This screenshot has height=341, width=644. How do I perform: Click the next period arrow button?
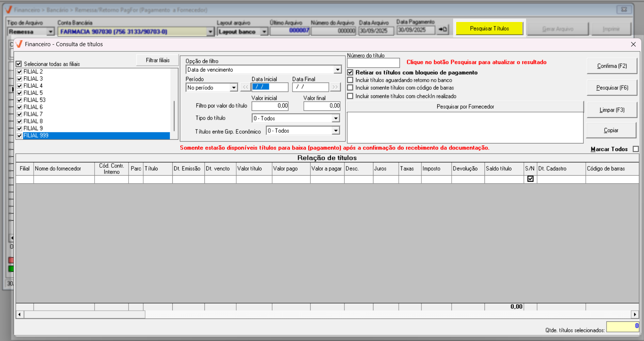335,87
